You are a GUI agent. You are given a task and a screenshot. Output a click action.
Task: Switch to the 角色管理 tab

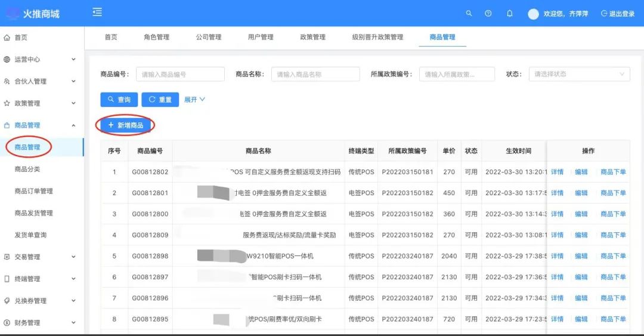click(156, 37)
